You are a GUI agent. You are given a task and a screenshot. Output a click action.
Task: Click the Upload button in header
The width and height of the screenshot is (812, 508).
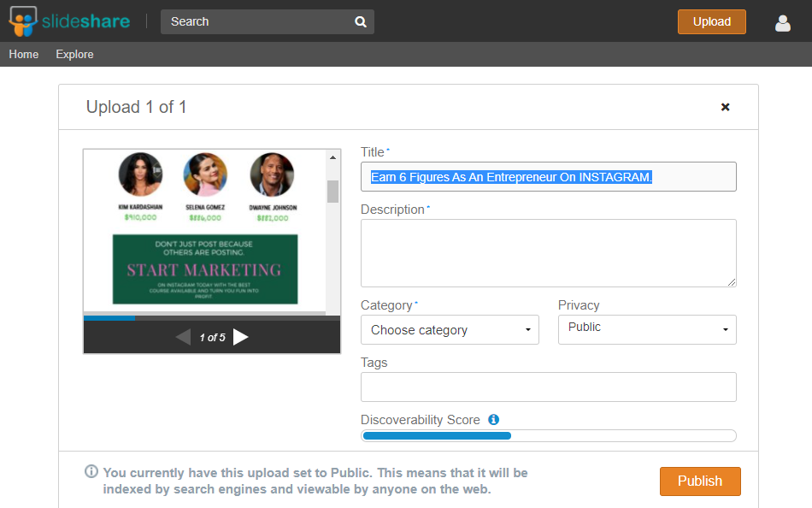(711, 21)
